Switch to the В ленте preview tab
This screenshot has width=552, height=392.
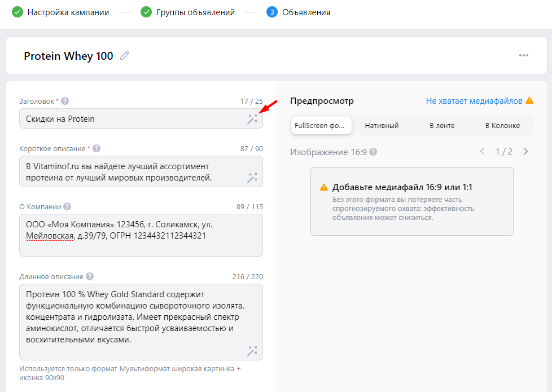pyautogui.click(x=442, y=125)
